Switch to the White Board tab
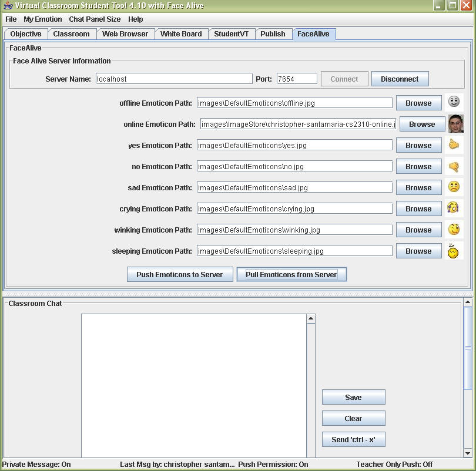This screenshot has height=471, width=476. [x=181, y=34]
